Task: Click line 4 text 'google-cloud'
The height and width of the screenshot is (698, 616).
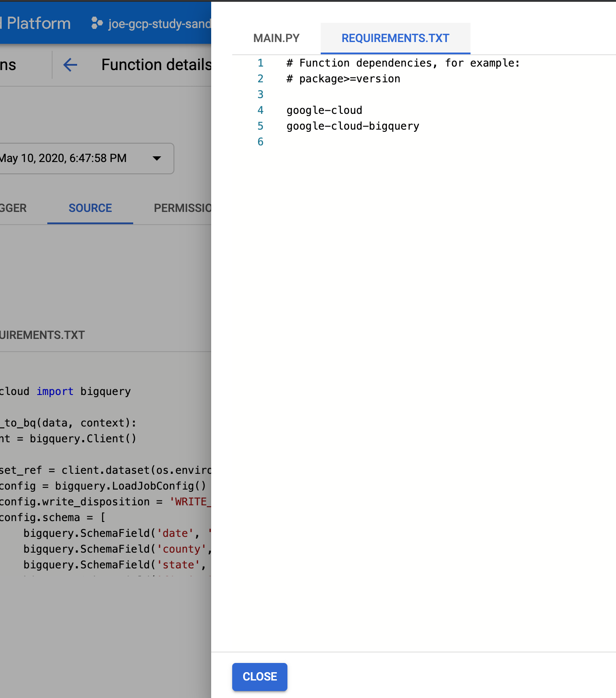Action: click(324, 110)
